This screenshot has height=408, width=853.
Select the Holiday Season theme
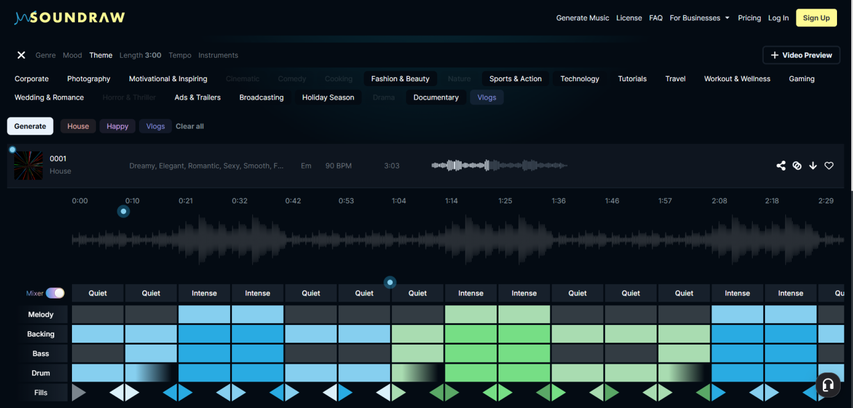pyautogui.click(x=328, y=97)
